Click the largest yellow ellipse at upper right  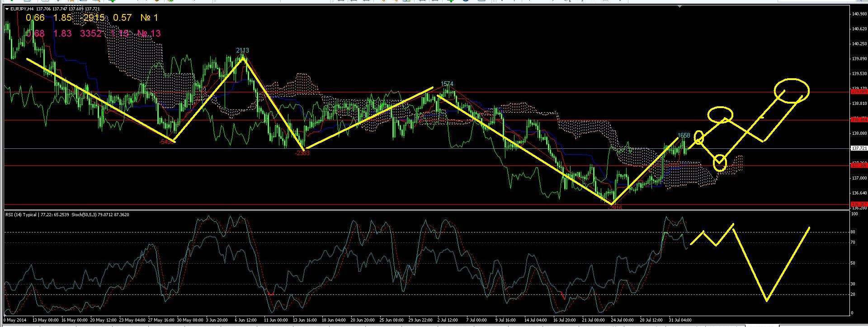tap(792, 90)
